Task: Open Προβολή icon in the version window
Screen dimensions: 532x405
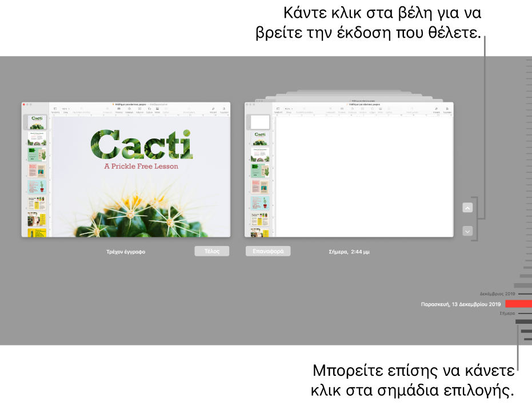Action: [278, 109]
